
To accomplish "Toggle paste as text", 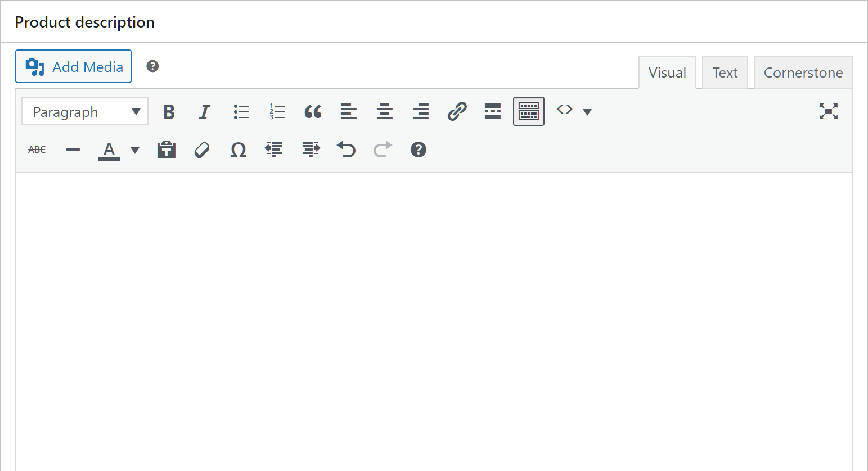I will click(x=167, y=150).
